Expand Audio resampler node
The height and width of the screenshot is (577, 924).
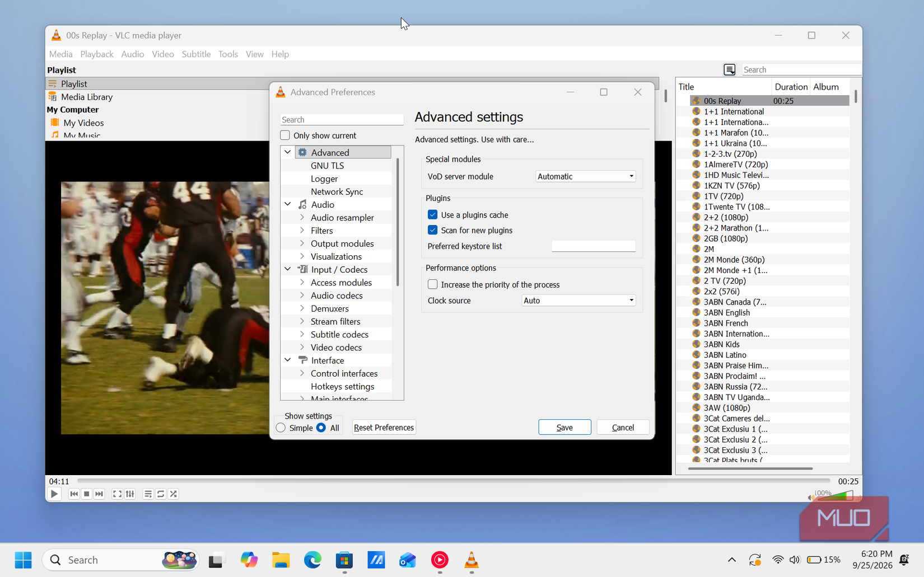tap(302, 217)
